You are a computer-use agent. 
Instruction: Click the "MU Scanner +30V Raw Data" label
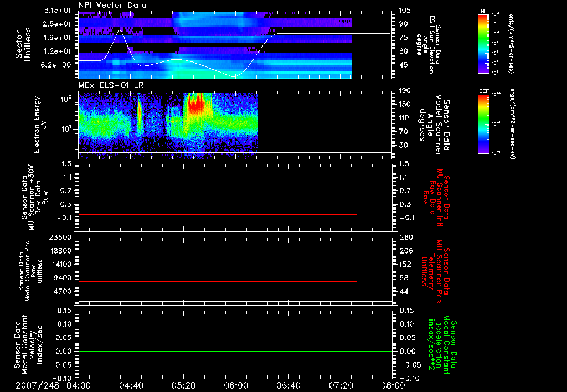click(x=34, y=198)
